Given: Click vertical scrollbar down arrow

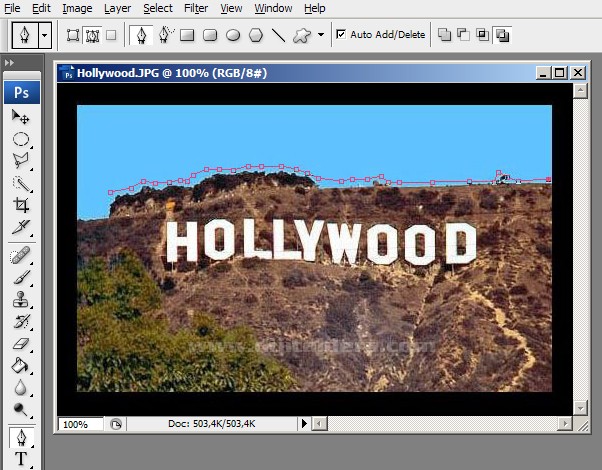Looking at the screenshot, I should click(580, 407).
